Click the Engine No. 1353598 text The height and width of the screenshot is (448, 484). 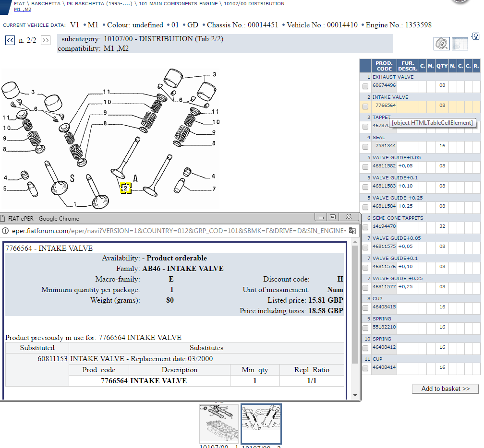[399, 25]
